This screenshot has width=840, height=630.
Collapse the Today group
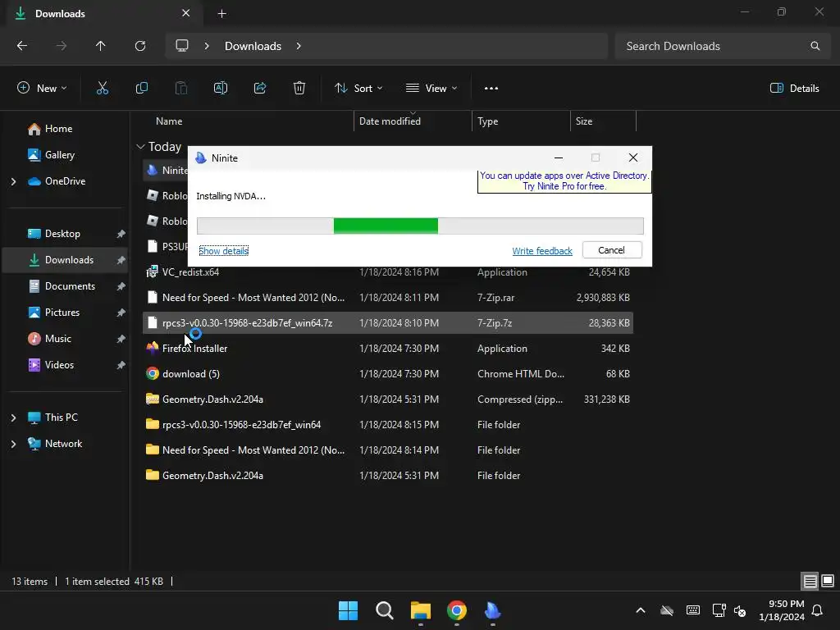141,147
